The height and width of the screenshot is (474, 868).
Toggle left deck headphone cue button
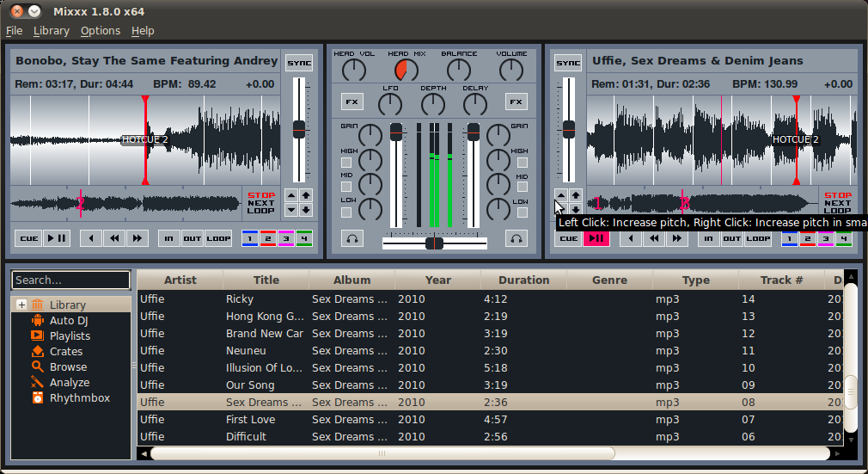coord(352,238)
